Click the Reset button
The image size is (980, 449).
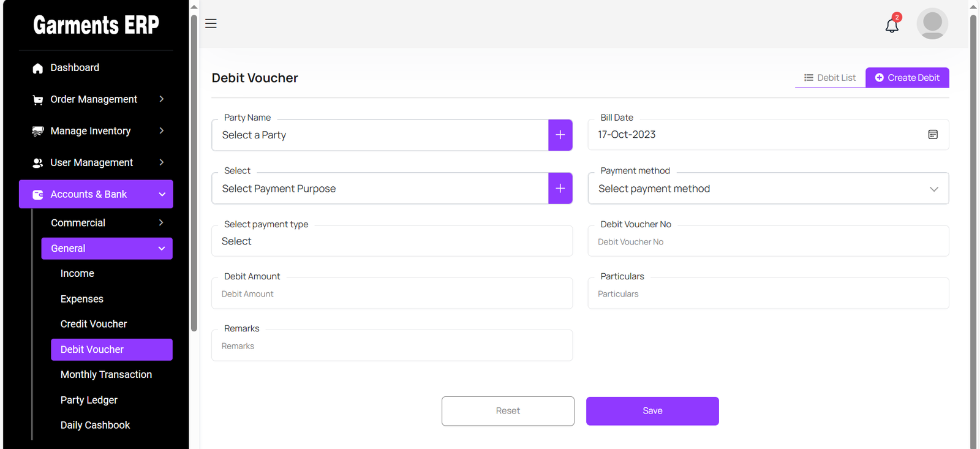[x=508, y=411]
